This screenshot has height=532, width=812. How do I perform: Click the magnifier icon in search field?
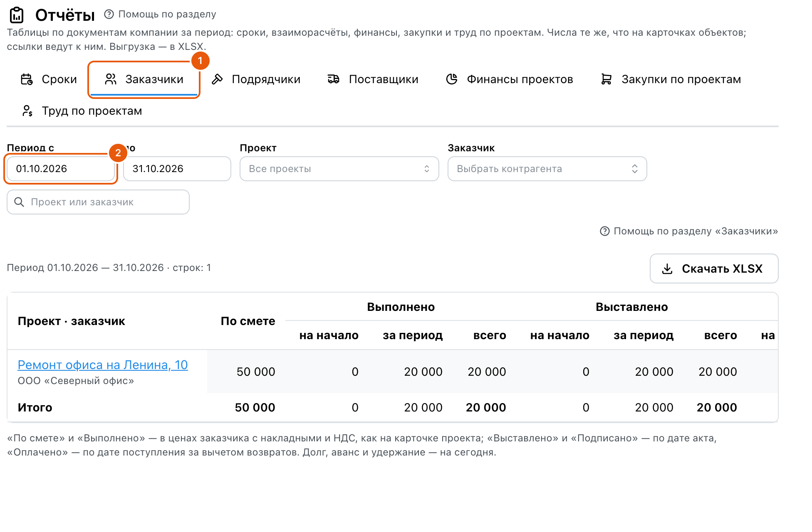(x=19, y=202)
